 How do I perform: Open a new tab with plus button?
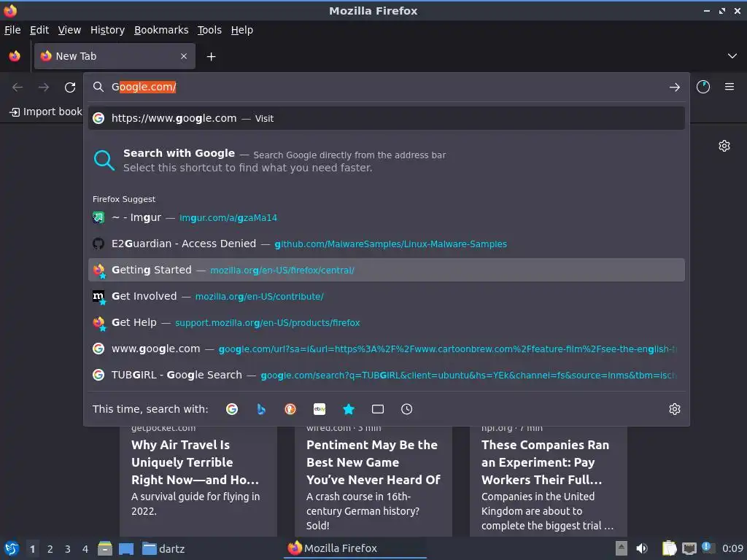tap(211, 57)
